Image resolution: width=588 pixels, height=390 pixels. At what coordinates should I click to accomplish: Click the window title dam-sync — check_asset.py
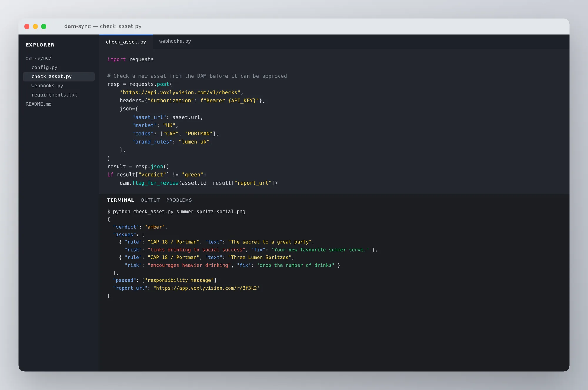(103, 26)
